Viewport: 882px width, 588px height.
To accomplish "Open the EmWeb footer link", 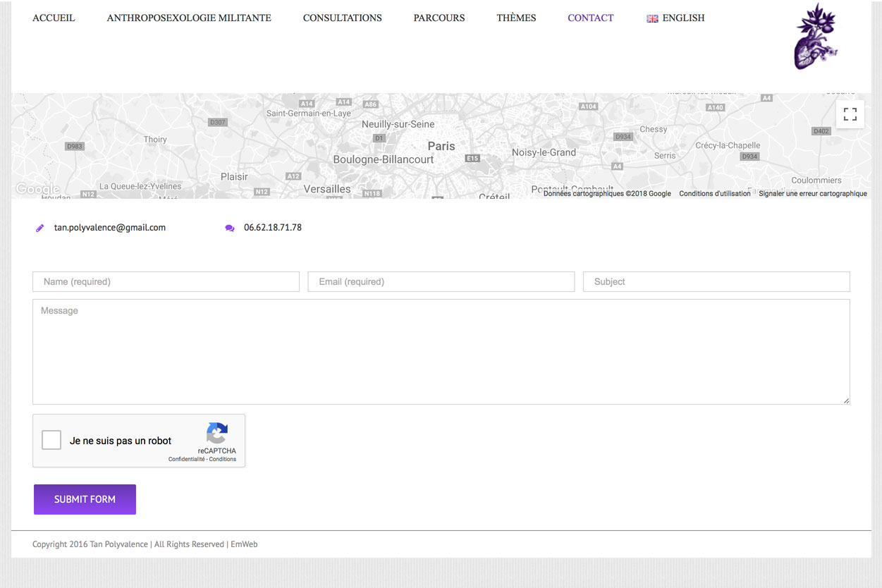I will point(244,544).
